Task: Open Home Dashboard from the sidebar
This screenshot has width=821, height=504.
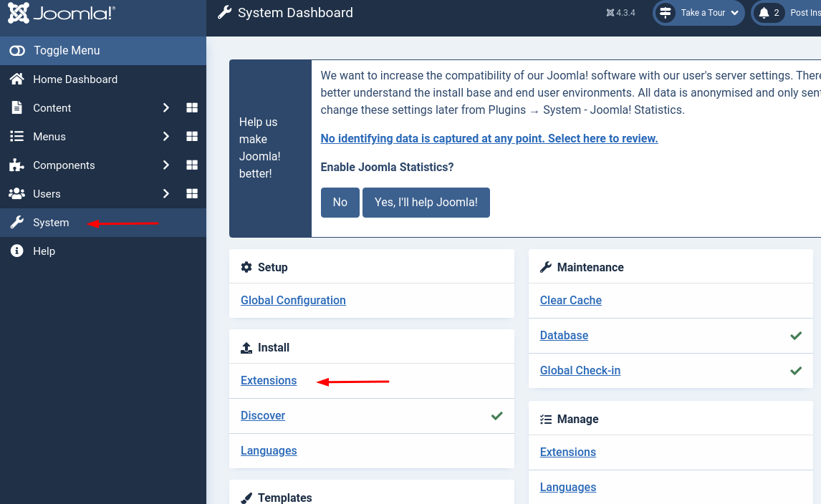Action: (75, 79)
